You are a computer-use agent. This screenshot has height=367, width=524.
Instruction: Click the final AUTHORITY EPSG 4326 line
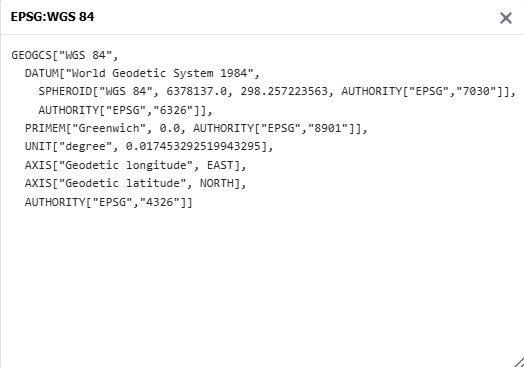(x=109, y=202)
